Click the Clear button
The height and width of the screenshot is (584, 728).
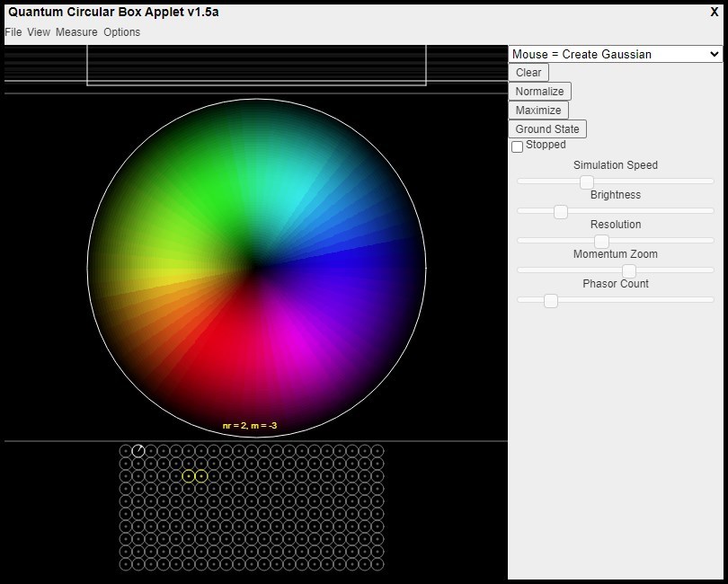click(x=528, y=73)
